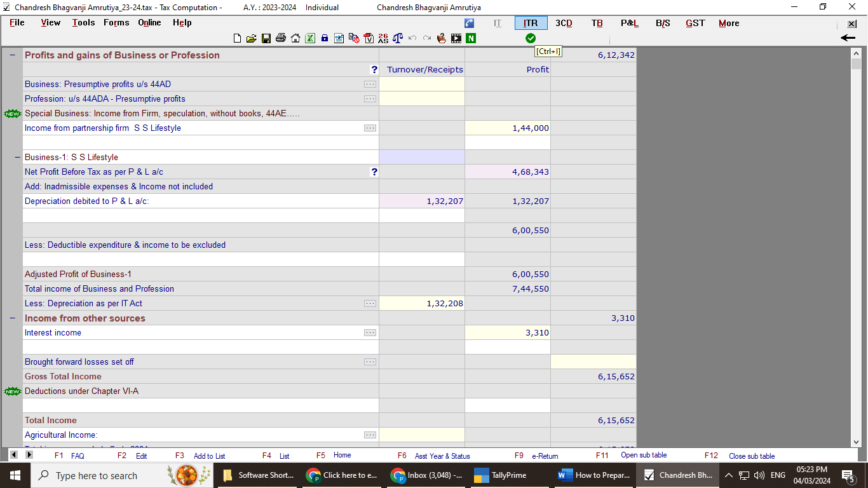Screen dimensions: 868x488
Task: Switch to the P&L tab
Action: point(629,23)
